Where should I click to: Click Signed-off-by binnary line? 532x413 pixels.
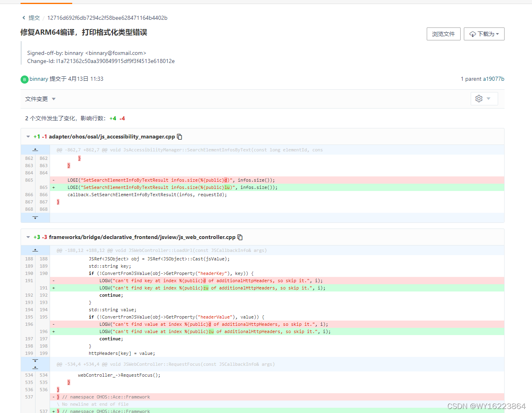[x=87, y=53]
